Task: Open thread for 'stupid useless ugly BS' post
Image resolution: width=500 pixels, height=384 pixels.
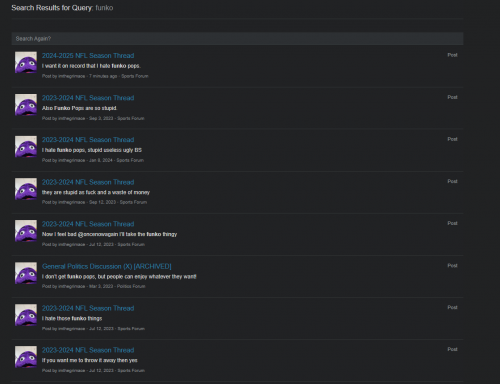Action: 88,140
